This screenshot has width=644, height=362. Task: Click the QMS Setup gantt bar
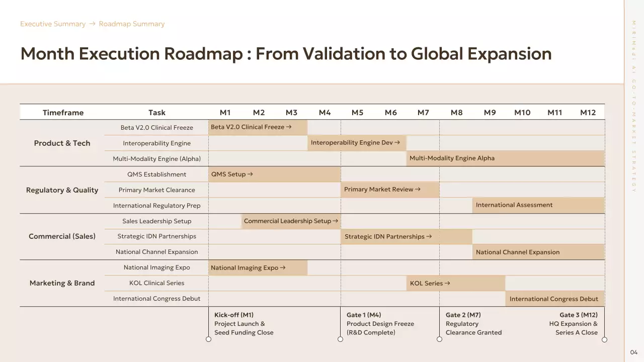(274, 174)
